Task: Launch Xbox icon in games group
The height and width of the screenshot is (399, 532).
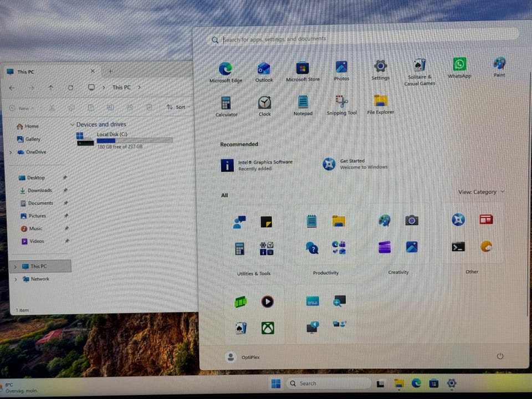Action: 268,328
